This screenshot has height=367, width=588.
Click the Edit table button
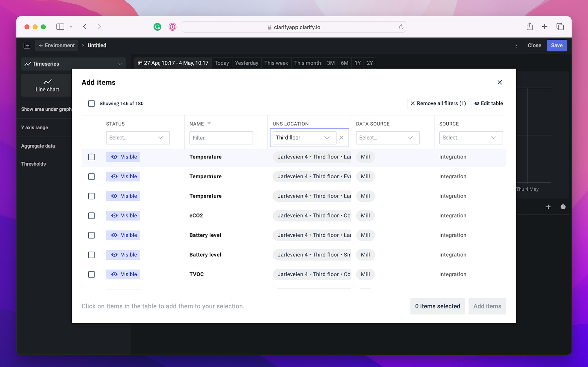pyautogui.click(x=489, y=103)
